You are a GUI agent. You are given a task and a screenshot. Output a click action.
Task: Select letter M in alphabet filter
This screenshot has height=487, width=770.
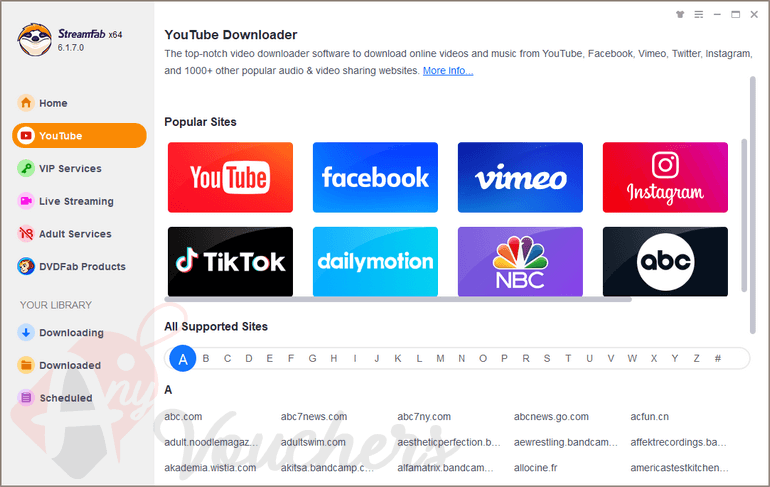(440, 358)
